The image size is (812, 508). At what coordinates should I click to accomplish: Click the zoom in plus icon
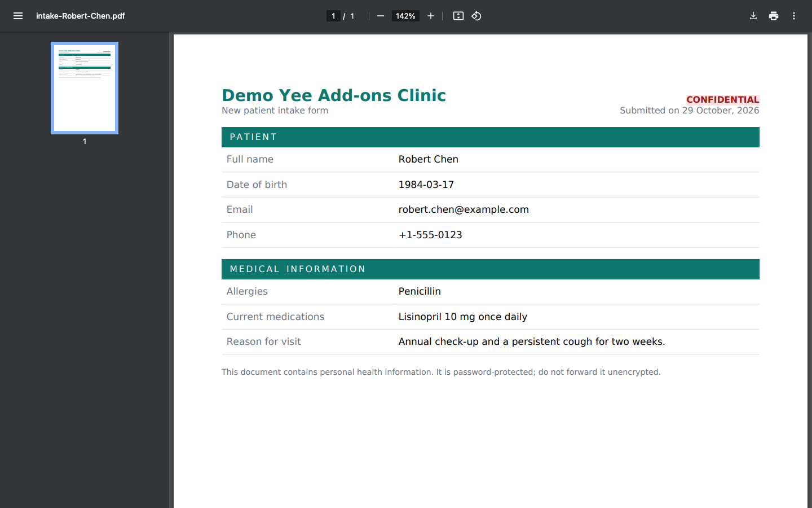click(431, 16)
